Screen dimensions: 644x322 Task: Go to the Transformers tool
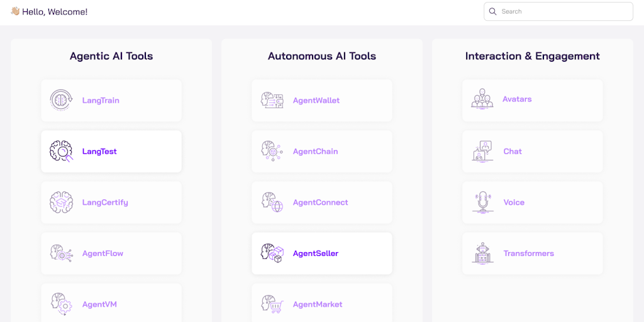point(528,253)
